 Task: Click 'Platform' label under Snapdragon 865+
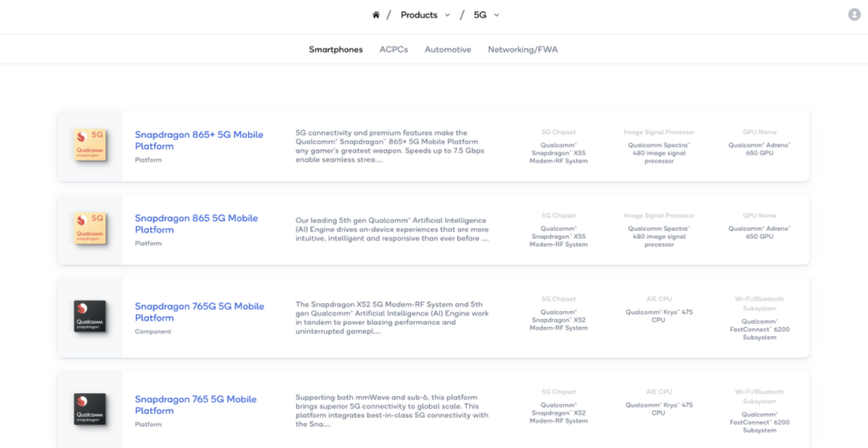(x=148, y=160)
